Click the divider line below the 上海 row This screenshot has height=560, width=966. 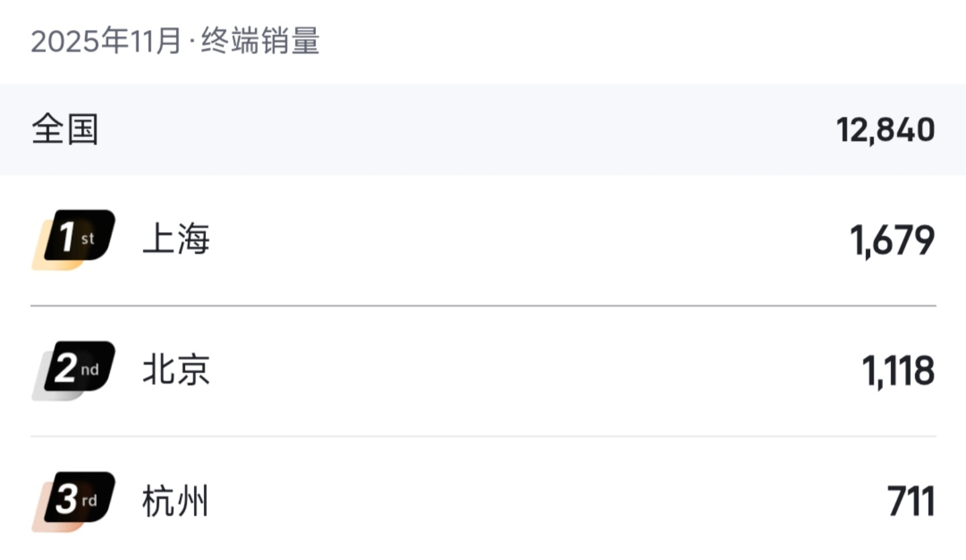tap(483, 306)
